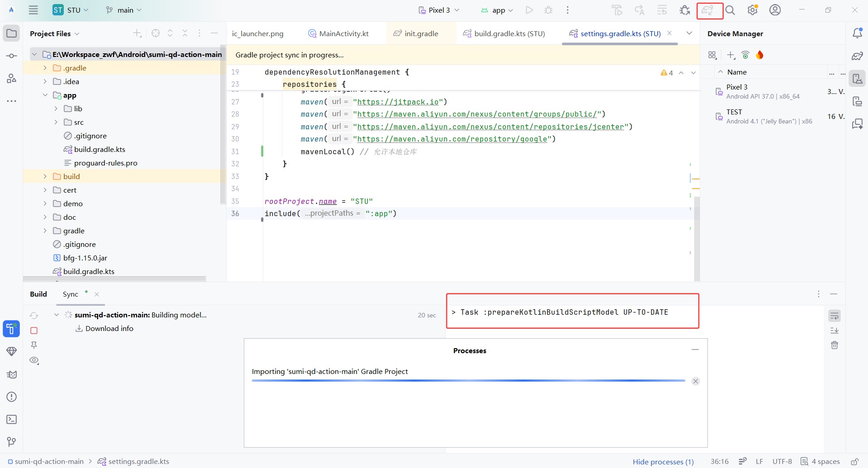Add a new device in Device Manager

click(x=731, y=55)
